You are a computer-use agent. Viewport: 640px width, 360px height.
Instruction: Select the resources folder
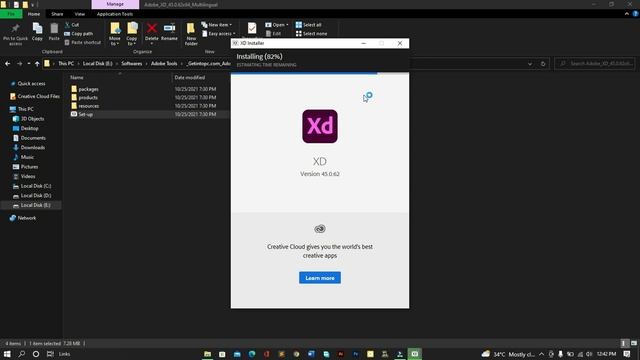coord(89,106)
